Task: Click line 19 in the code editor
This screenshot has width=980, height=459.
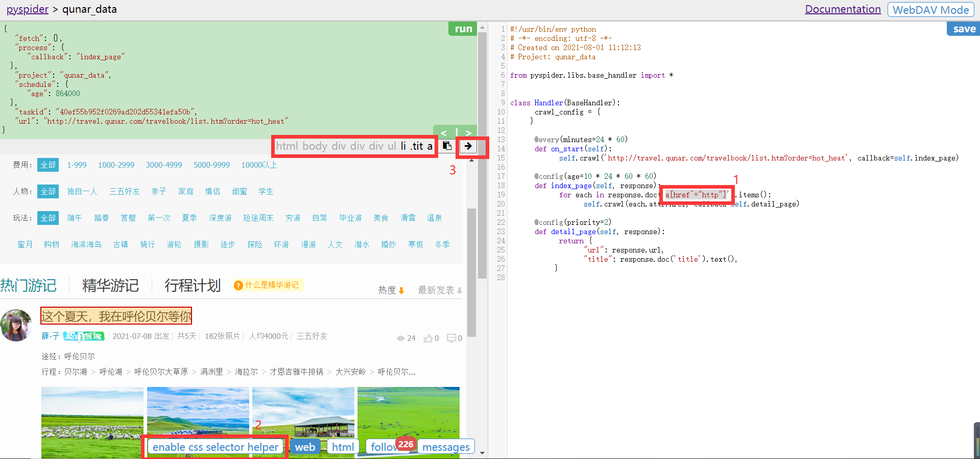Action: pyautogui.click(x=665, y=195)
